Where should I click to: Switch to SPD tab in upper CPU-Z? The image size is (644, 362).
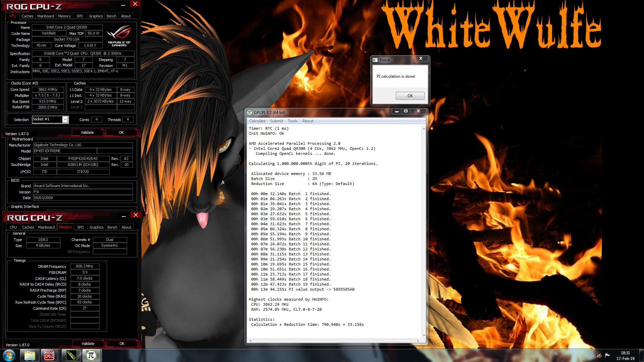(79, 16)
